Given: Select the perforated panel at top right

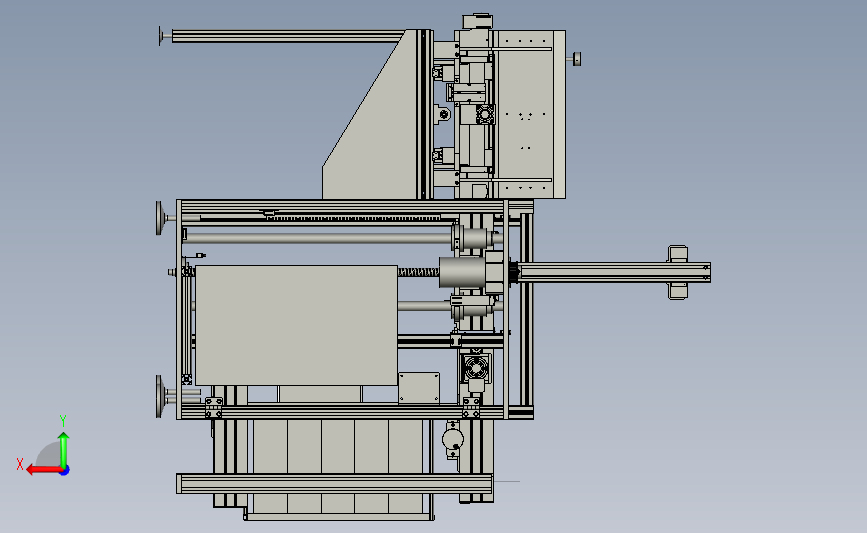Looking at the screenshot, I should (527, 114).
